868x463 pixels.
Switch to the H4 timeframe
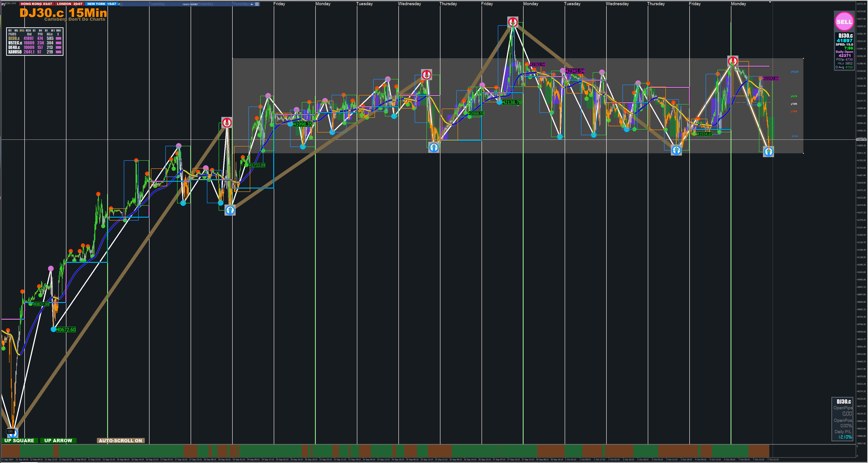(40, 30)
